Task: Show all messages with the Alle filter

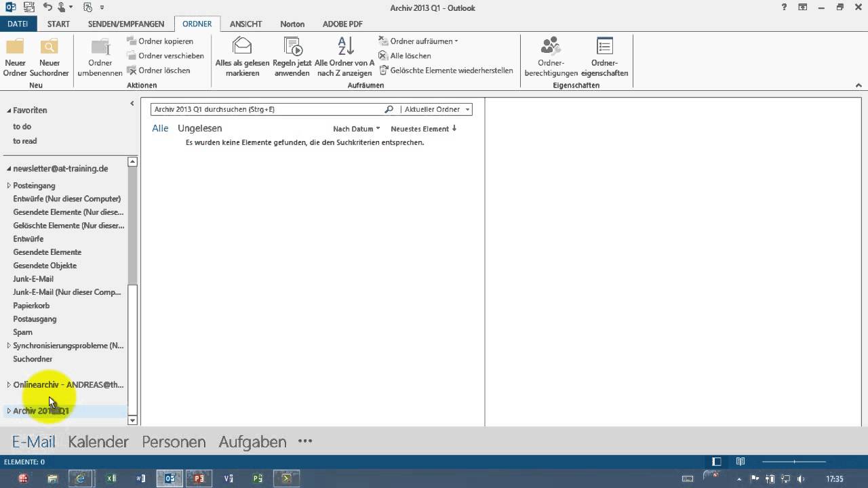Action: tap(160, 128)
